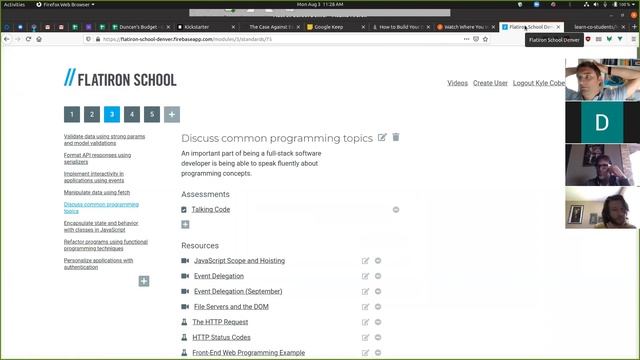Select module 3 tab
The height and width of the screenshot is (360, 640).
112,114
